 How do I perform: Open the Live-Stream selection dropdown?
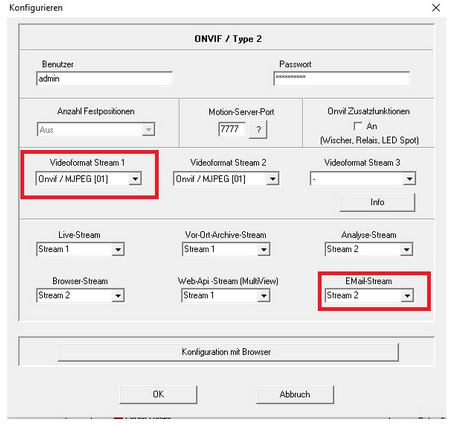(80, 249)
